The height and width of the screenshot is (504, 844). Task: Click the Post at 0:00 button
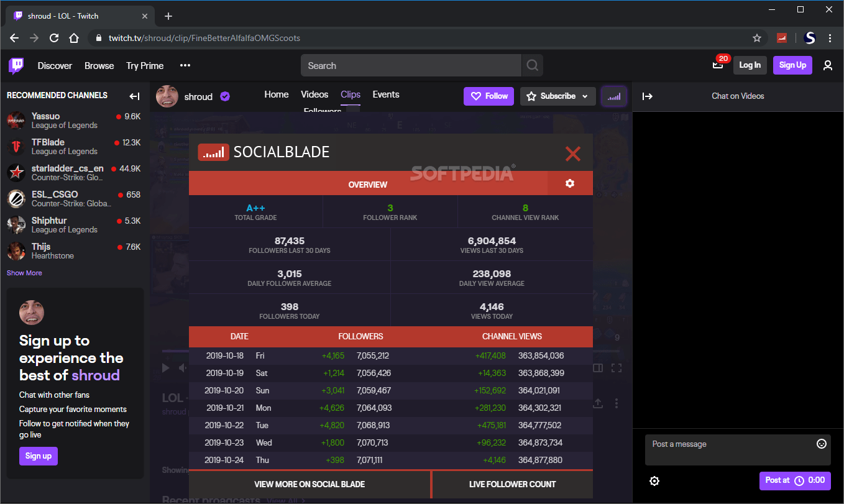(795, 480)
